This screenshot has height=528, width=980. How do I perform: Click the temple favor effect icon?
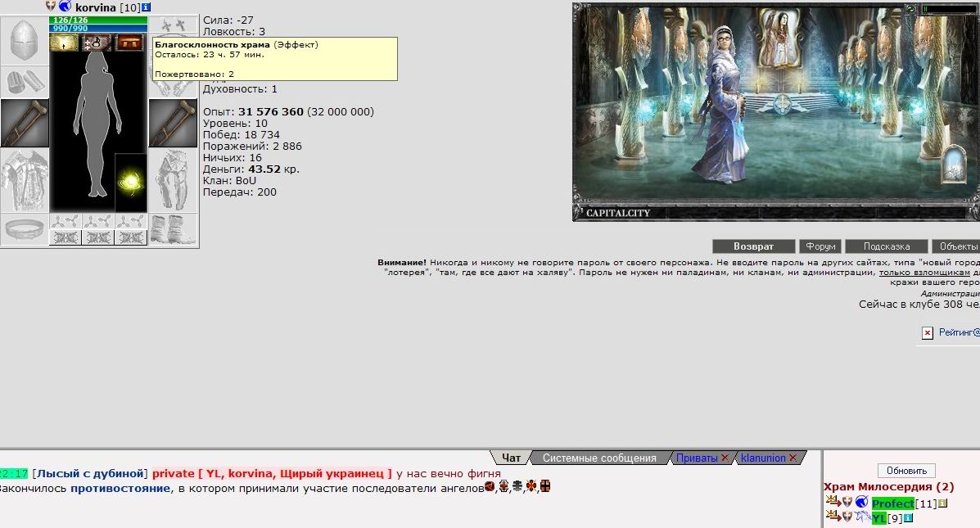65,43
